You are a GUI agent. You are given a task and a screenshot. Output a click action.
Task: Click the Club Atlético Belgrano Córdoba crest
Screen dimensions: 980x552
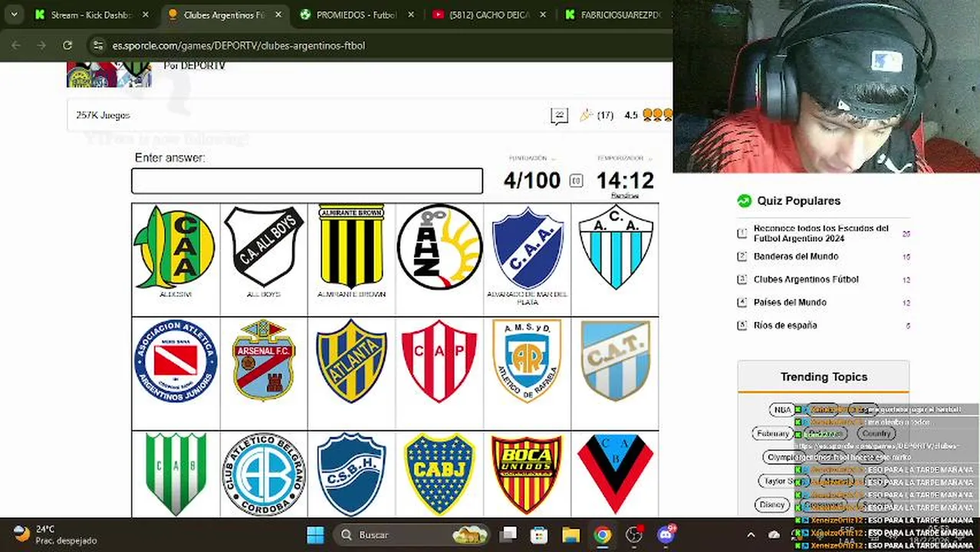pyautogui.click(x=263, y=475)
